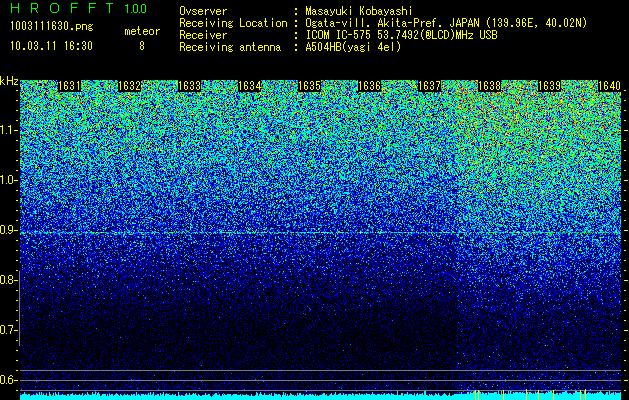Click the 1638 time marker

point(489,86)
